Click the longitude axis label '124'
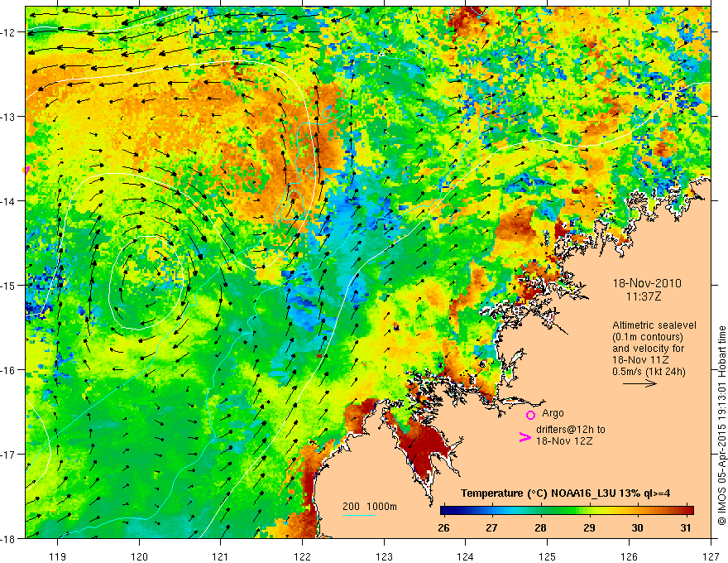 (466, 556)
